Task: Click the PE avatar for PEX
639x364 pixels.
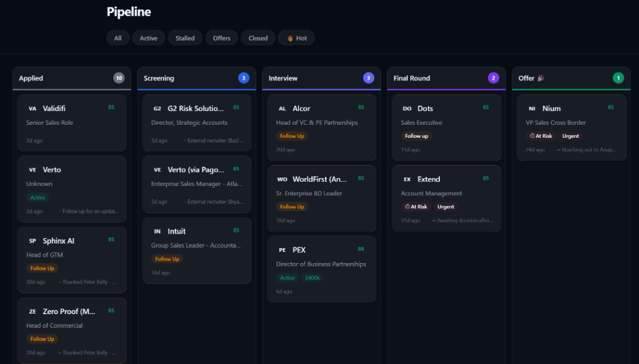Action: coord(283,250)
